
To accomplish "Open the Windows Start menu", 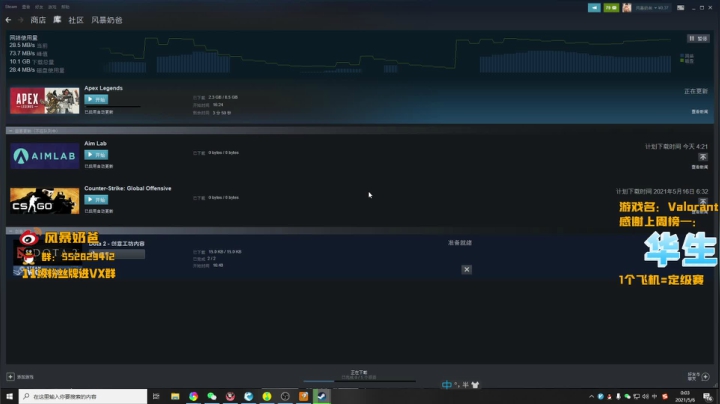I will 9,396.
